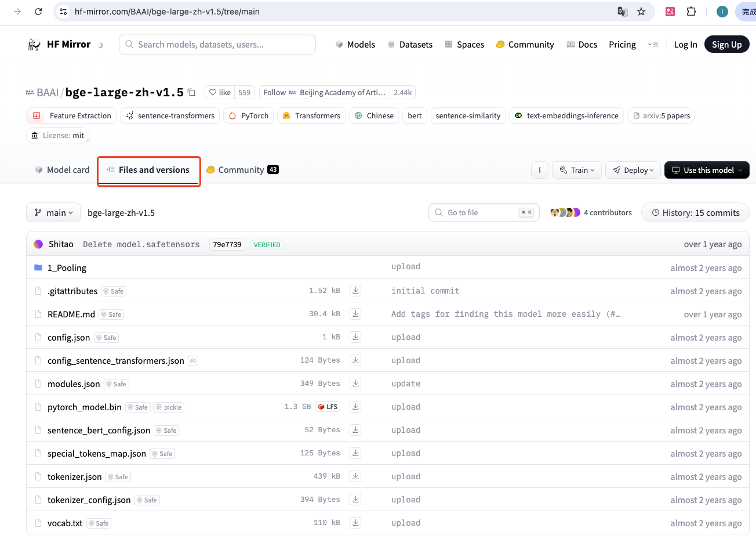This screenshot has width=756, height=539.
Task: Download the vocab.txt file
Action: [x=355, y=523]
